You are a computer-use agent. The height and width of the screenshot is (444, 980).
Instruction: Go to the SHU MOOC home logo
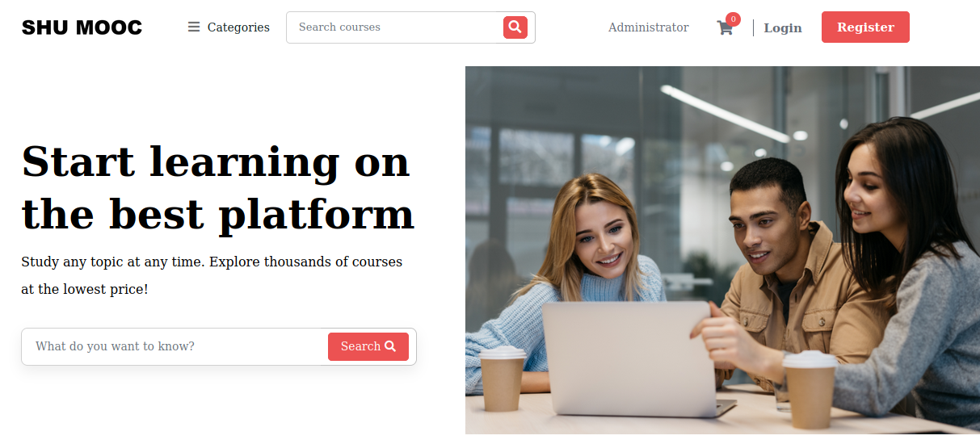82,27
